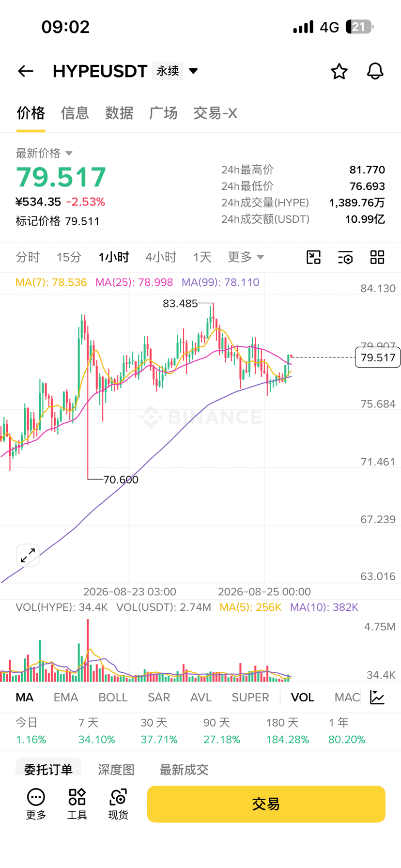This screenshot has height=868, width=401.
Task: Tap the 24h最高价 81.770 value
Action: point(367,170)
